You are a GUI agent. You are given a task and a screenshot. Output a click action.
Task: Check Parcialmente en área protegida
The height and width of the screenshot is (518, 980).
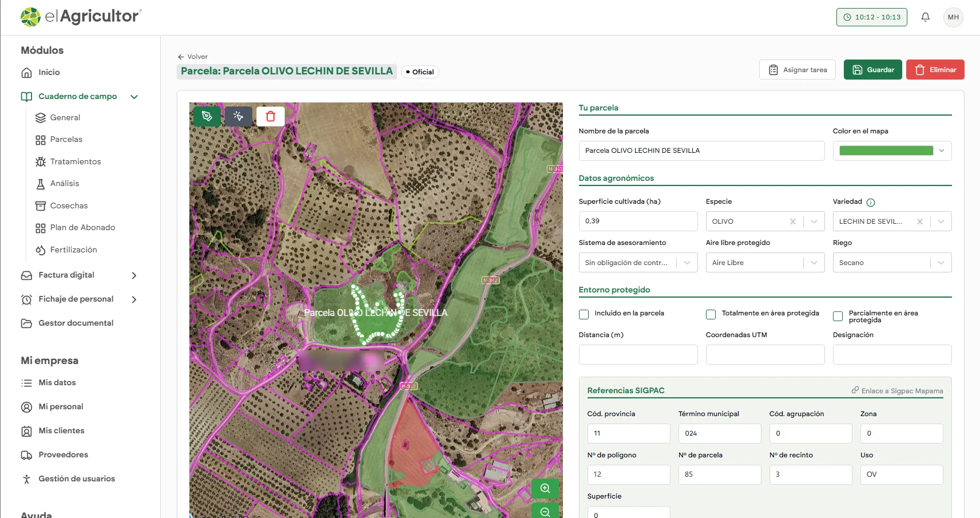click(838, 316)
